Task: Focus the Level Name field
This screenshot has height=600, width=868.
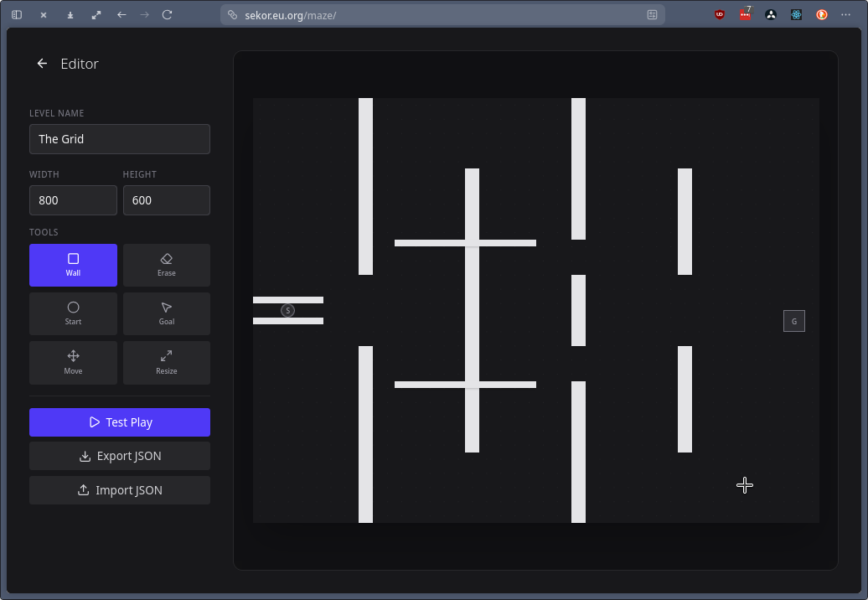Action: [120, 139]
